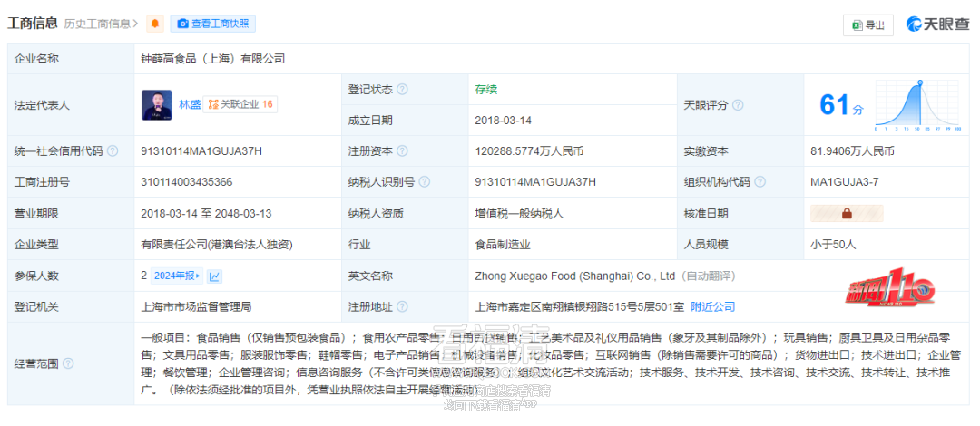Select 有限责任公司(港澳台法人独资) company type
980x426 pixels.
218,245
